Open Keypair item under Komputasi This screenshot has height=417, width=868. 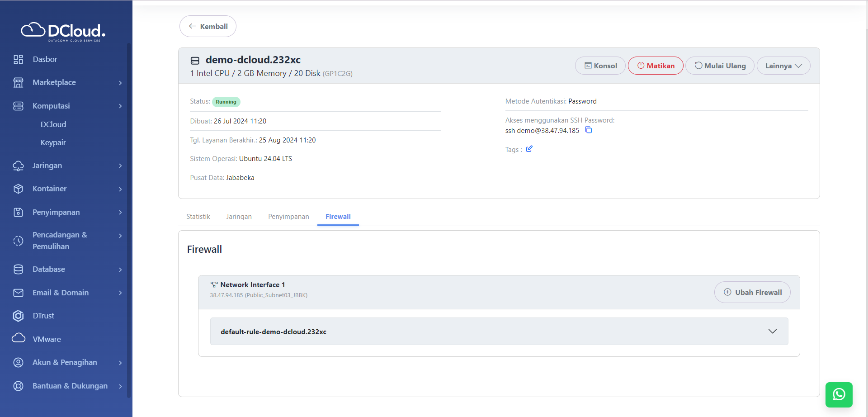[53, 142]
